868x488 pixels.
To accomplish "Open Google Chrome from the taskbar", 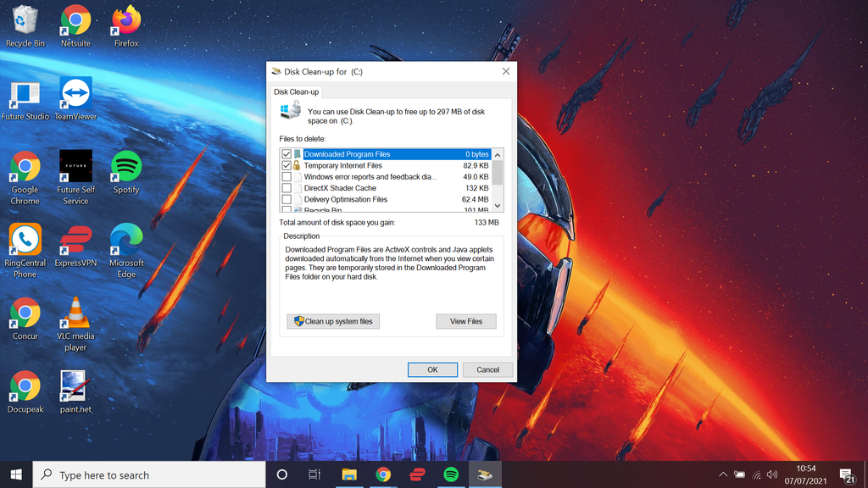I will pyautogui.click(x=383, y=474).
